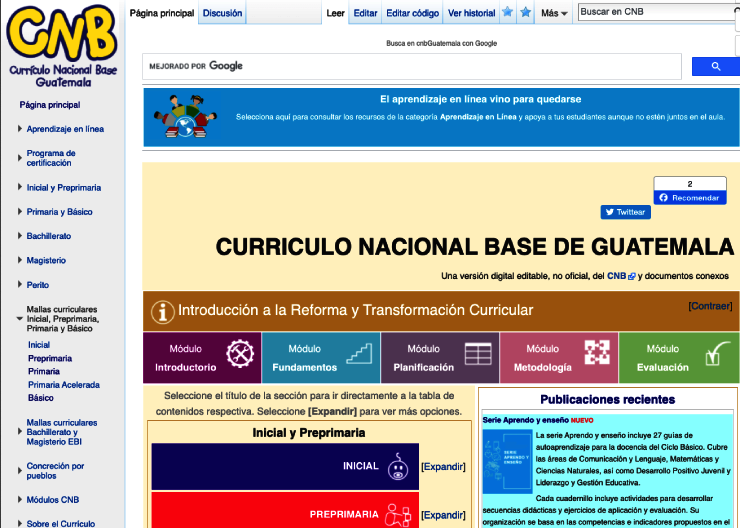The height and width of the screenshot is (528, 740).
Task: Click the CNB Guatemala logo
Action: click(62, 46)
